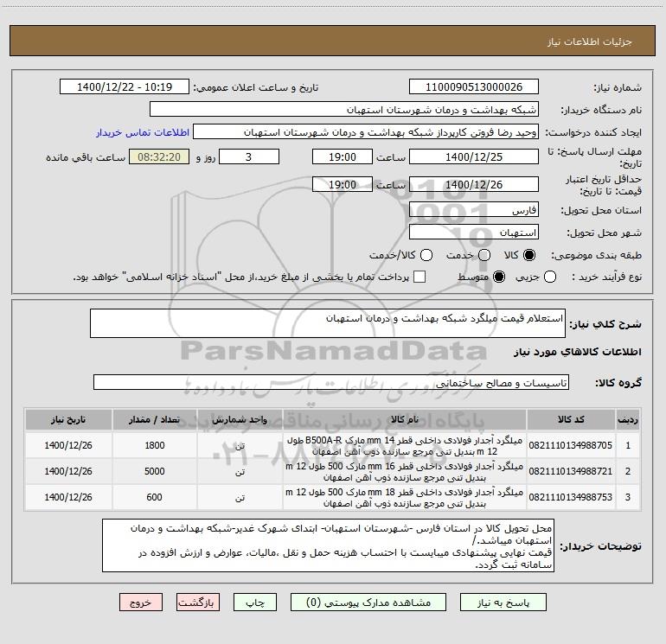Click the خروج exit button
Image resolution: width=666 pixels, height=644 pixels.
coord(141,603)
